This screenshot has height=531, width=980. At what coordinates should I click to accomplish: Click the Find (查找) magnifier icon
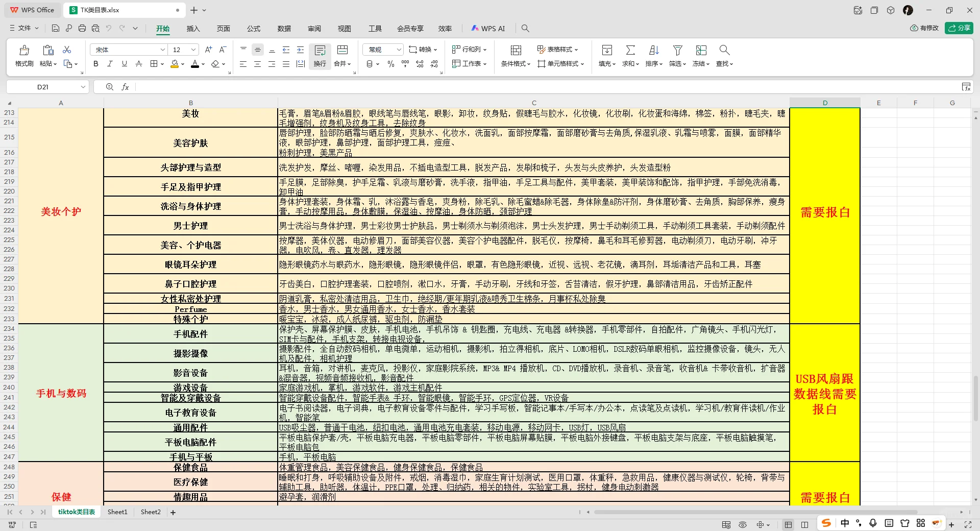pyautogui.click(x=724, y=50)
